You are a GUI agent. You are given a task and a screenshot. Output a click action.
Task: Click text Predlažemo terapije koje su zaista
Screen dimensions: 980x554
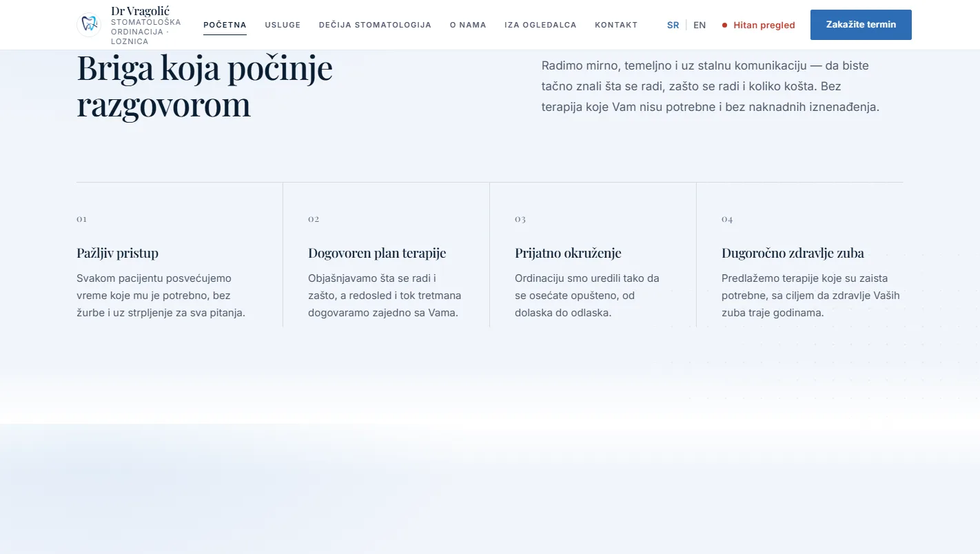click(810, 296)
